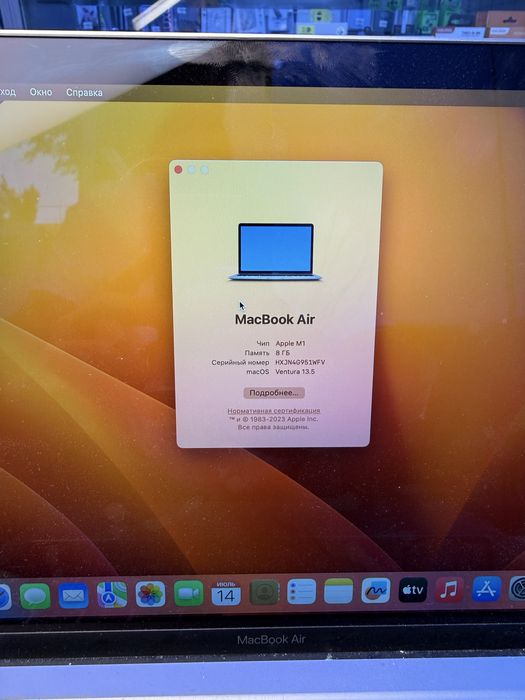Open the Notes app in Dock
The height and width of the screenshot is (700, 525).
tap(338, 591)
